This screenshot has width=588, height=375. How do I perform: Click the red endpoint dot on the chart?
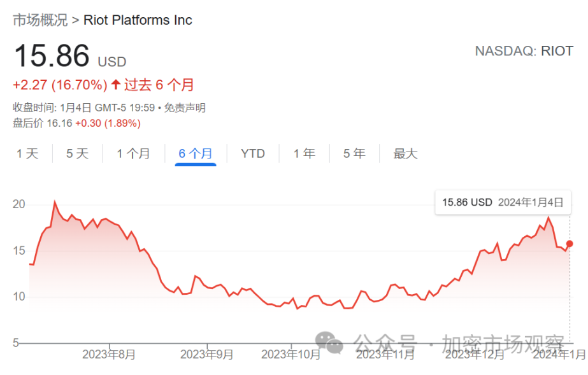click(x=570, y=243)
